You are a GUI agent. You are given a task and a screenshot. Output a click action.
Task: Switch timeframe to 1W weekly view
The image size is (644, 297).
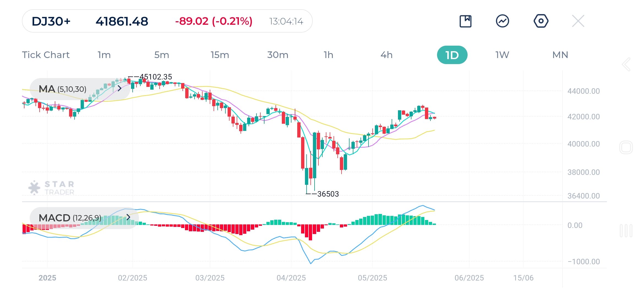501,55
